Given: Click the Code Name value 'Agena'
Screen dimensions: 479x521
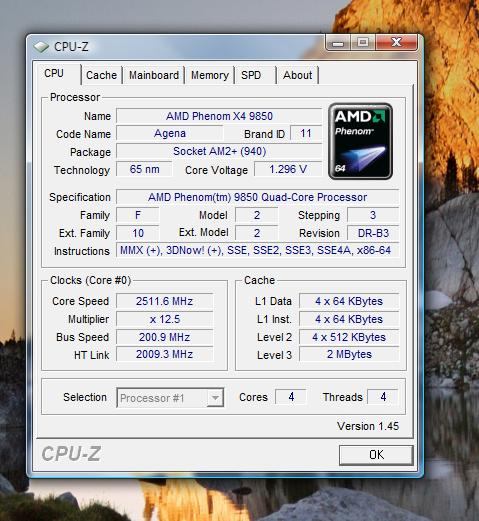Looking at the screenshot, I should click(170, 133).
